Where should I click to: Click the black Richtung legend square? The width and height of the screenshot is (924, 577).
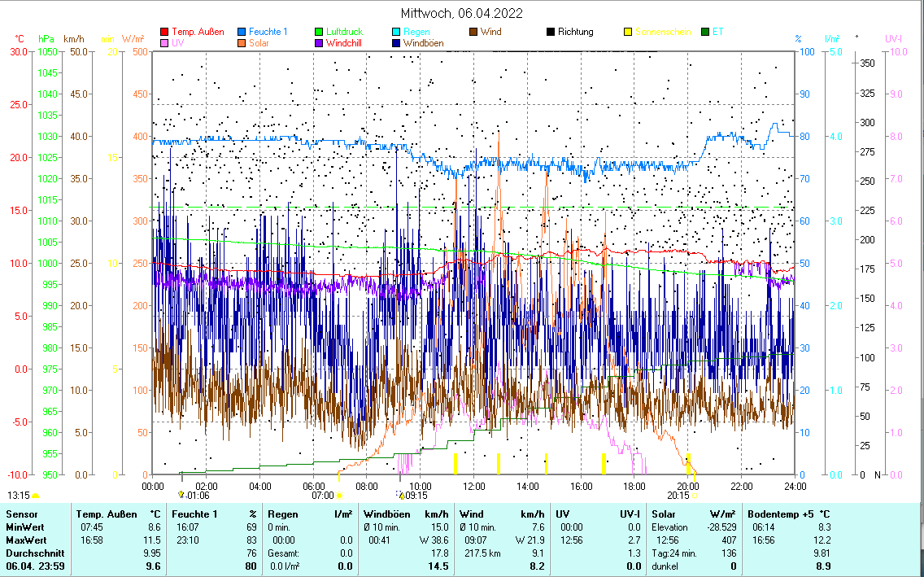pyautogui.click(x=551, y=32)
